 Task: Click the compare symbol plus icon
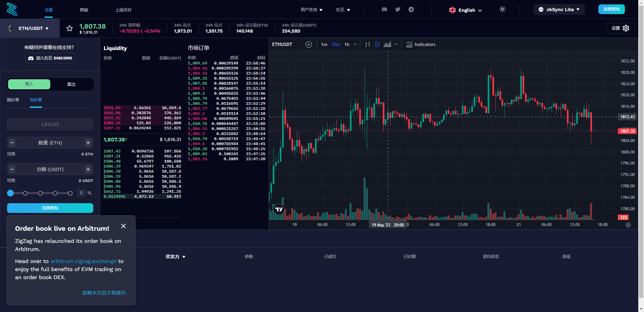(309, 44)
